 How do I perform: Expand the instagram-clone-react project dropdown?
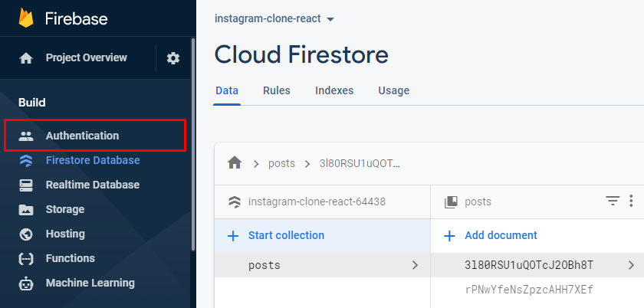click(x=330, y=18)
